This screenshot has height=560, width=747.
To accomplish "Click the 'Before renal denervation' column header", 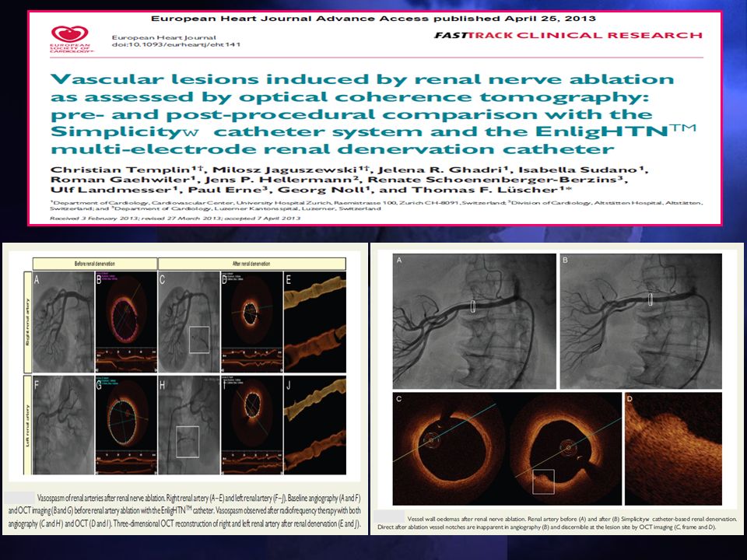I will 95,264.
